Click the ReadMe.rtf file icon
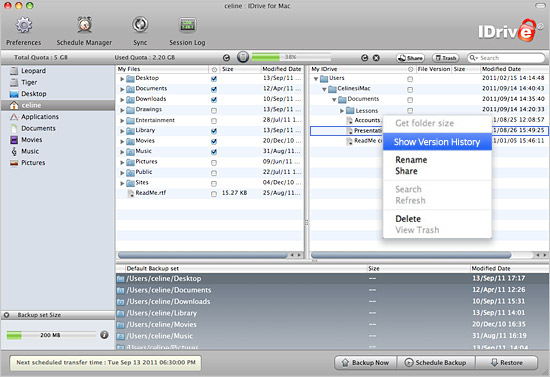The height and width of the screenshot is (377, 550). (130, 193)
